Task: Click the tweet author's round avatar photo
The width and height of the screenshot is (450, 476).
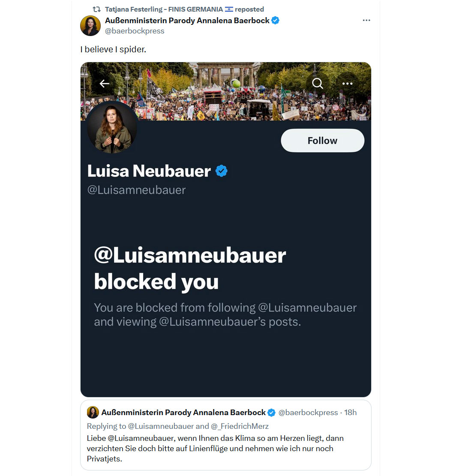Action: [x=90, y=26]
